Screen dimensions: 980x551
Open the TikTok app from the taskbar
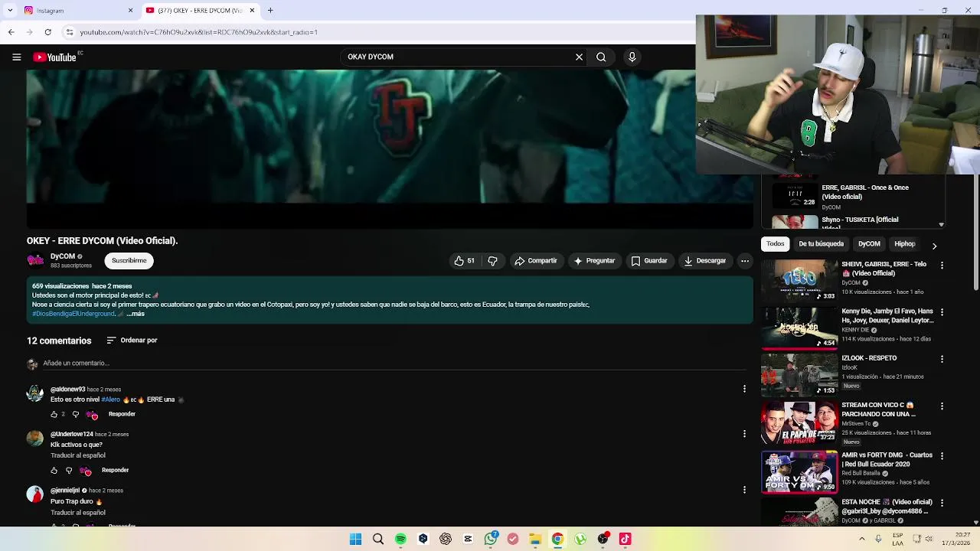point(626,539)
